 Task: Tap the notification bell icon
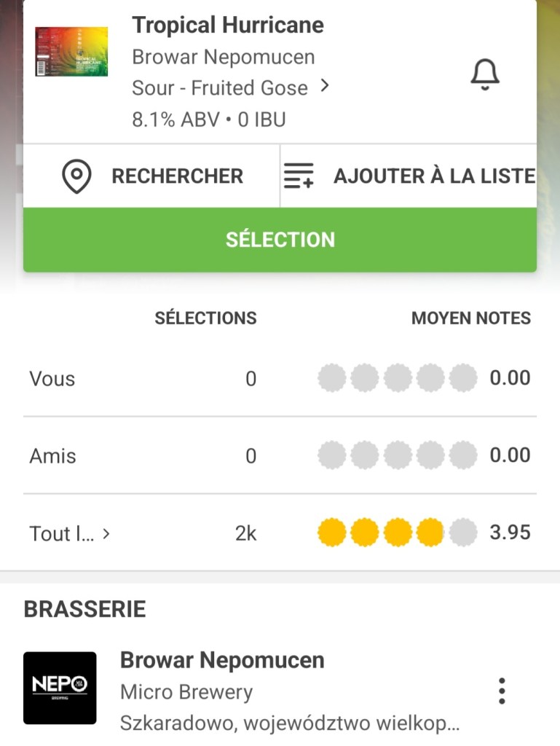485,74
